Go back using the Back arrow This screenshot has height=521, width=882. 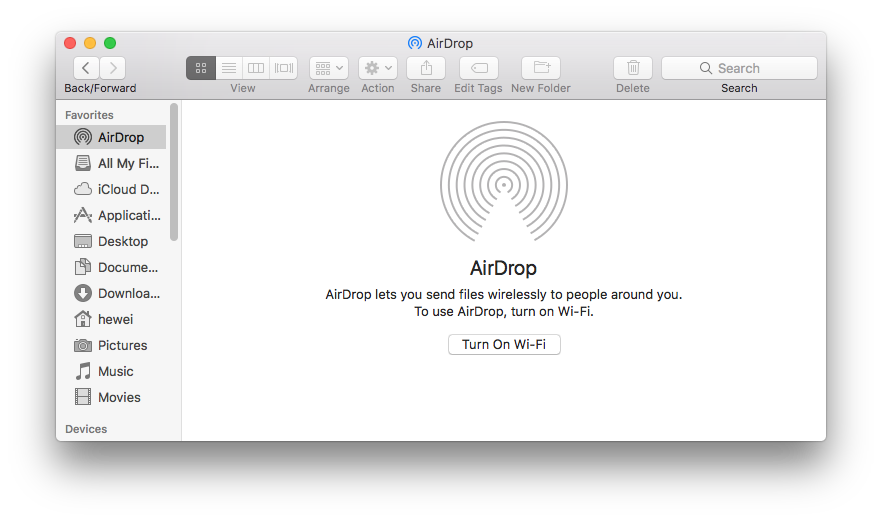click(86, 68)
